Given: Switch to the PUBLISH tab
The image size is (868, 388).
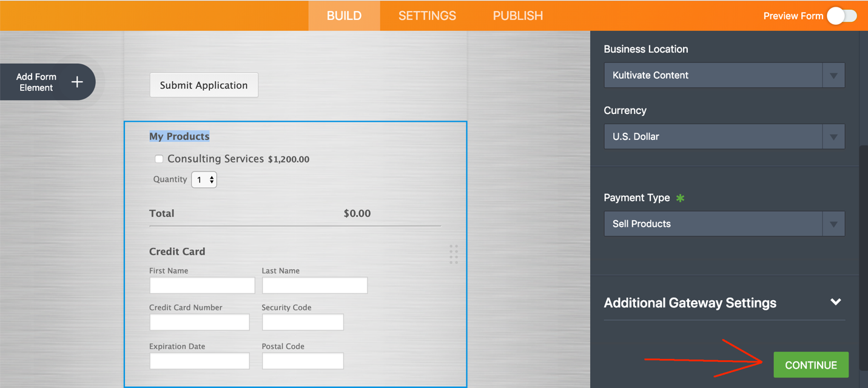Looking at the screenshot, I should click(x=518, y=16).
